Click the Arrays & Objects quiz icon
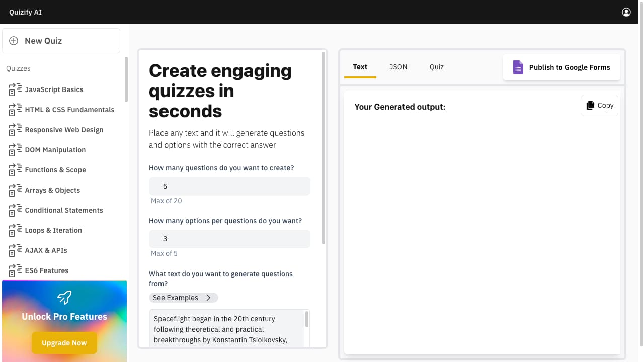 click(15, 190)
